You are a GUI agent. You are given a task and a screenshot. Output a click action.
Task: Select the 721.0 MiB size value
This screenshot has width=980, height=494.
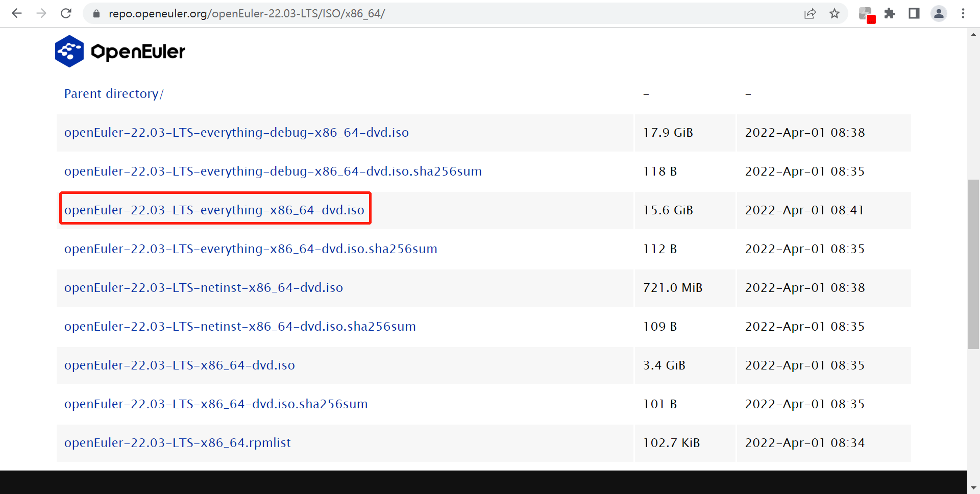673,288
